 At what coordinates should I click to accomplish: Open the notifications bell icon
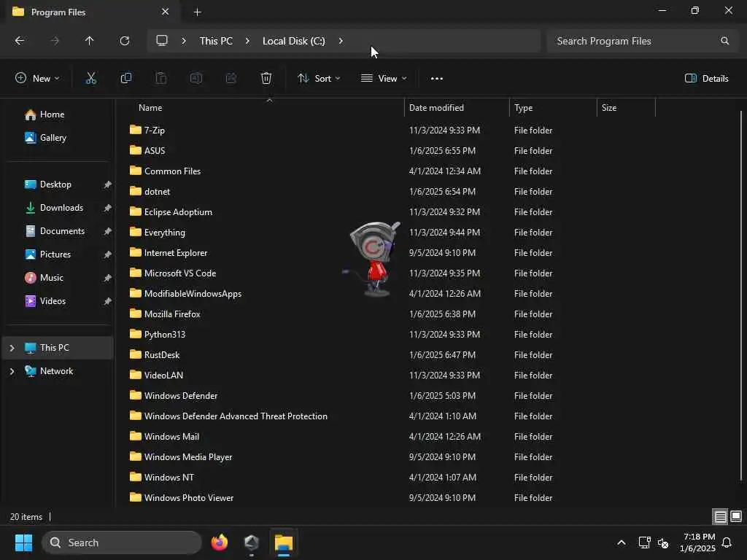click(727, 542)
